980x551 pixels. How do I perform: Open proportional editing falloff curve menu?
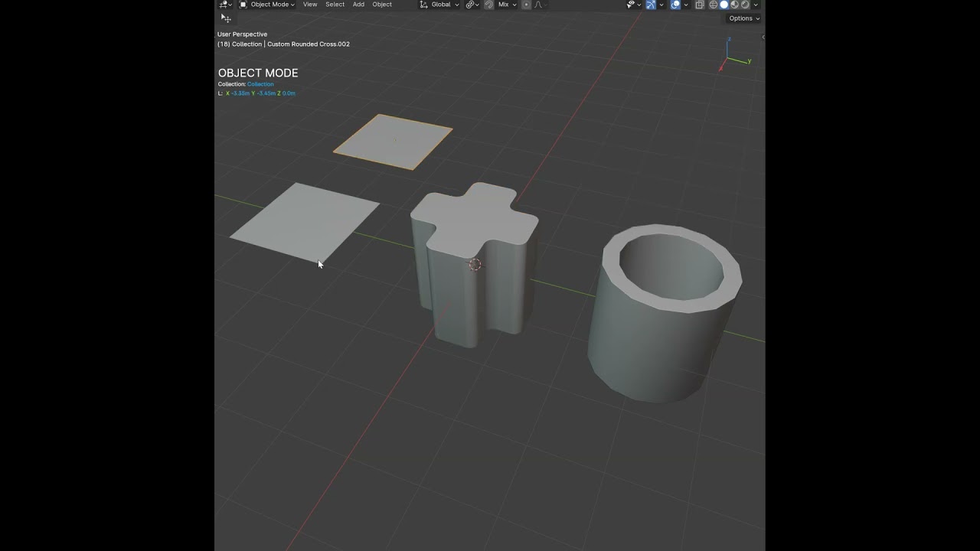[541, 5]
